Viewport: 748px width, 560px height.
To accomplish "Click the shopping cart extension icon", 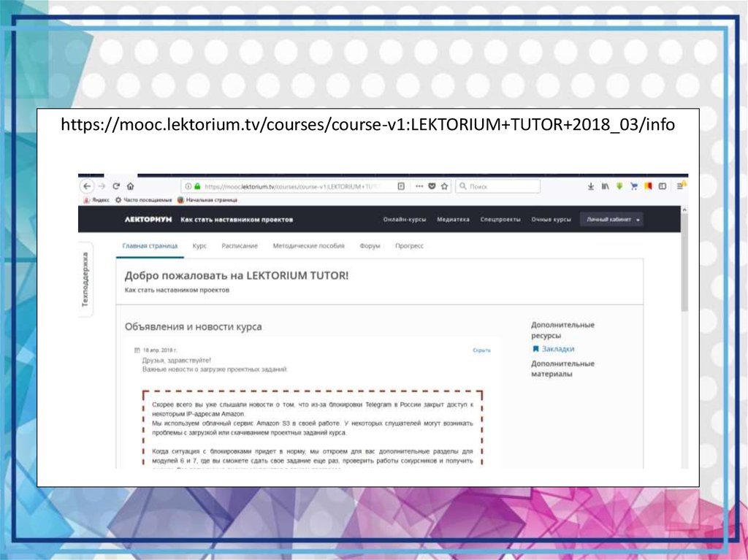I will [x=633, y=186].
